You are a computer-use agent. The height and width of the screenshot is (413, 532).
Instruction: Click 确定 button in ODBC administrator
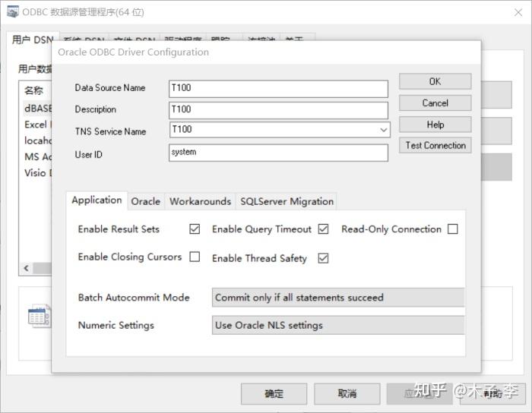(x=274, y=394)
